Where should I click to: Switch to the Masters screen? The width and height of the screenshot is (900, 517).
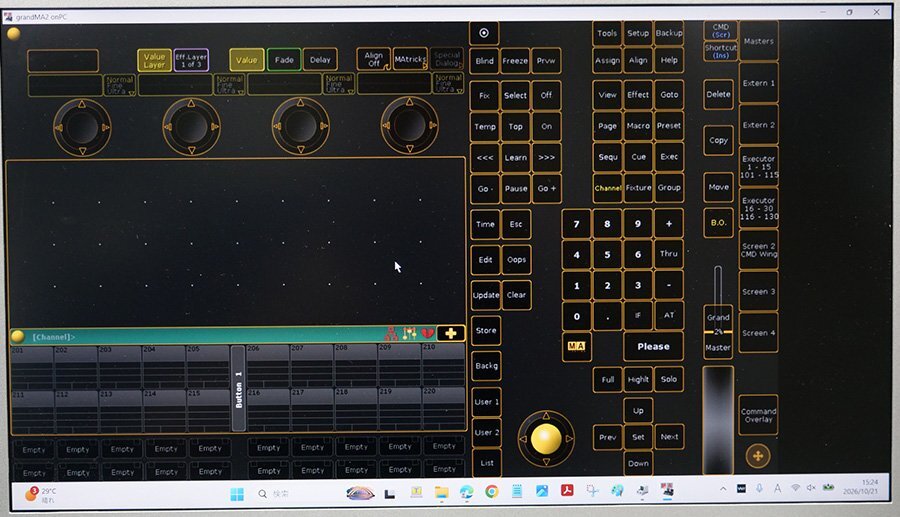point(758,41)
